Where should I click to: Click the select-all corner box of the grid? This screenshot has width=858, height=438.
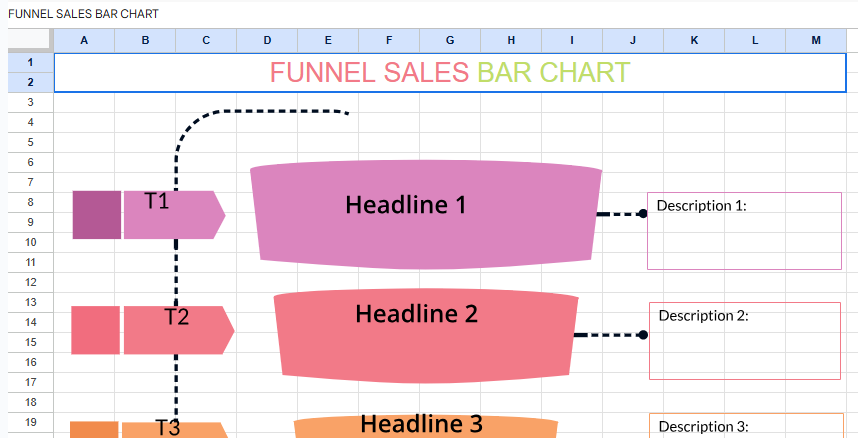pos(29,40)
